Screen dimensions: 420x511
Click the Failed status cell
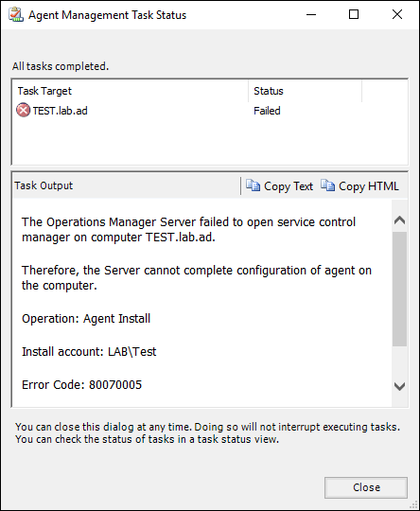(267, 111)
